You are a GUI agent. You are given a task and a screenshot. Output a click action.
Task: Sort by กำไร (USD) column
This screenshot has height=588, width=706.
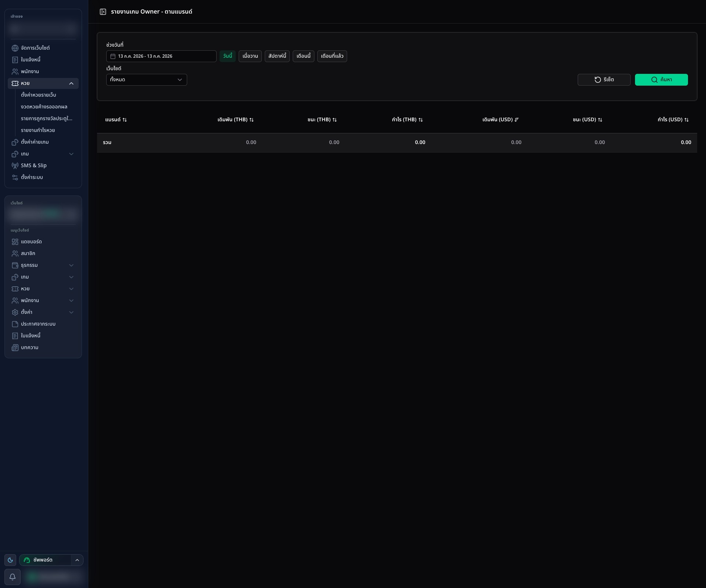tap(673, 120)
